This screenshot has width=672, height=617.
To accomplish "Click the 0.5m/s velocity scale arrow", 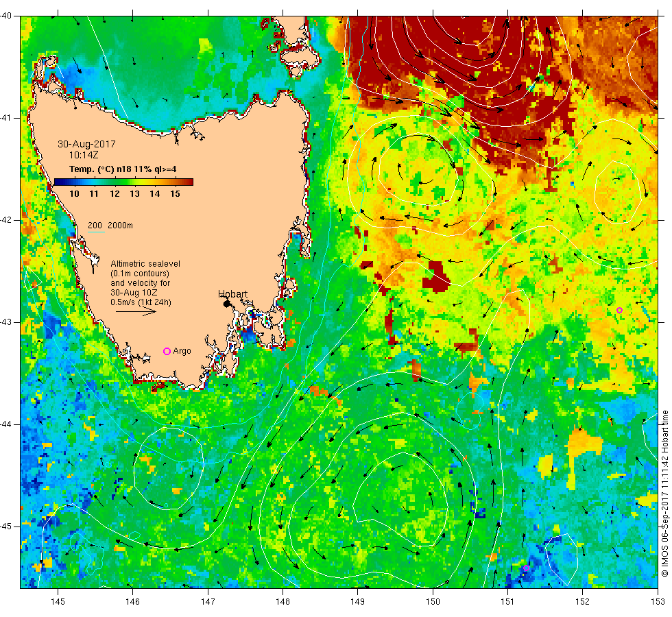I will [136, 311].
